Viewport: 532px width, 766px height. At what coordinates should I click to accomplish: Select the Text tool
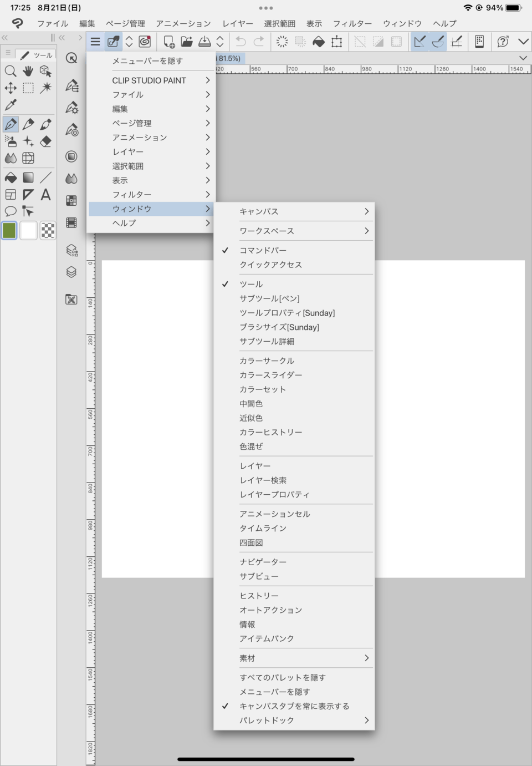coord(46,195)
